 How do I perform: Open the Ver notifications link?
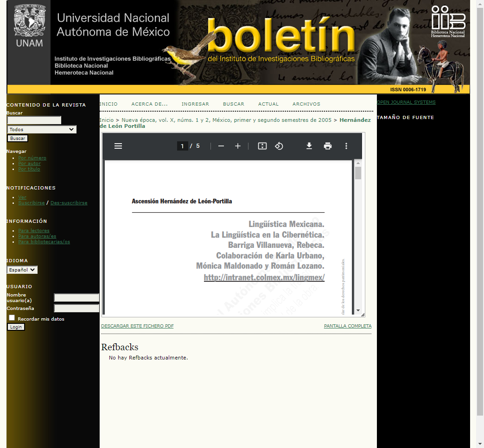pyautogui.click(x=22, y=197)
